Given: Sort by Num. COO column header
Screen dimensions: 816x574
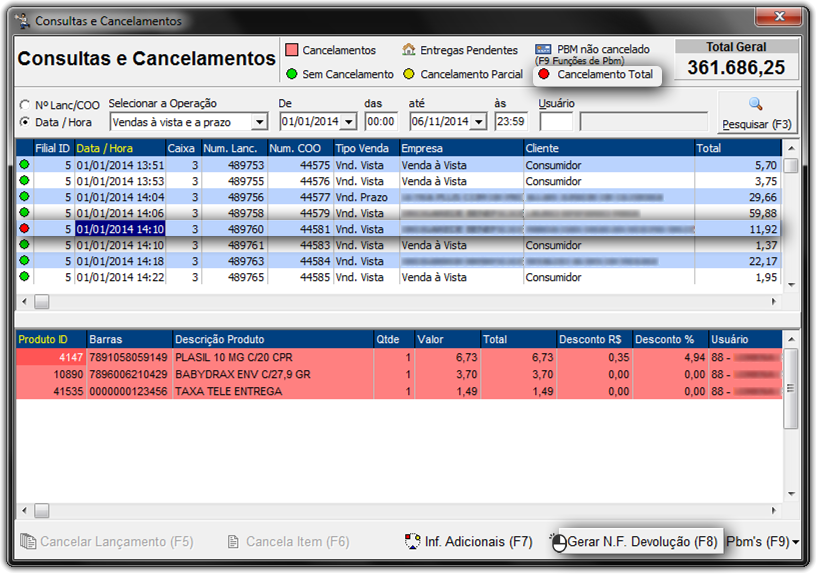Looking at the screenshot, I should pos(300,148).
